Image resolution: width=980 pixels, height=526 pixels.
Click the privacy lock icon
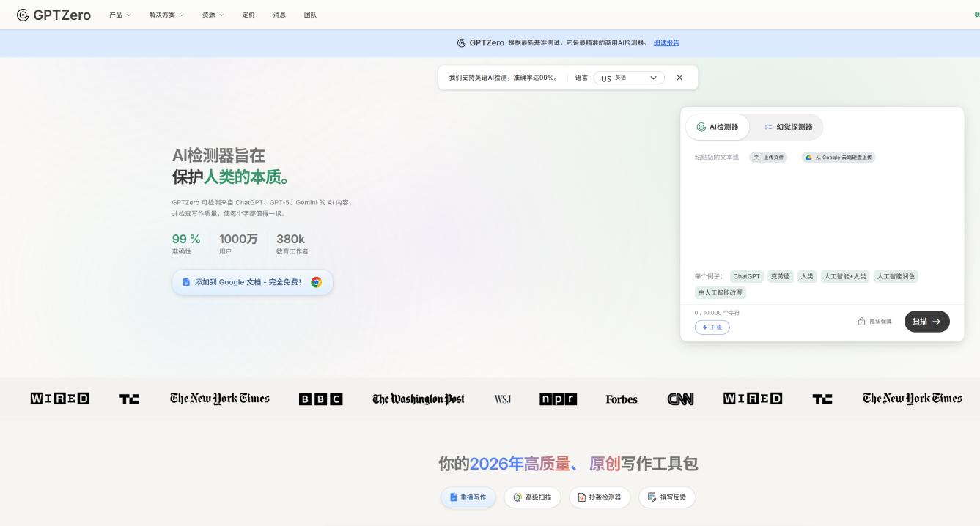click(862, 322)
